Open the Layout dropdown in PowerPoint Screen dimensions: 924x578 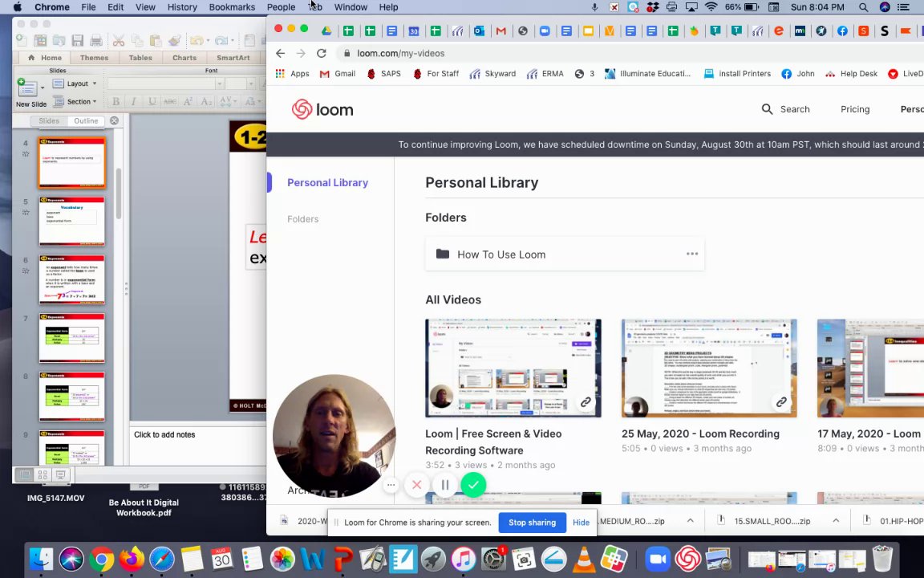tap(75, 83)
